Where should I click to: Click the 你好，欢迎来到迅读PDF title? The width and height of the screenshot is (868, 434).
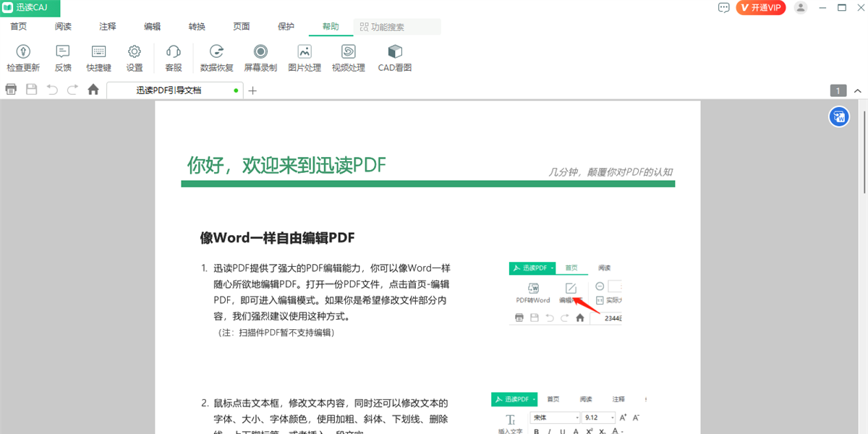click(x=287, y=165)
